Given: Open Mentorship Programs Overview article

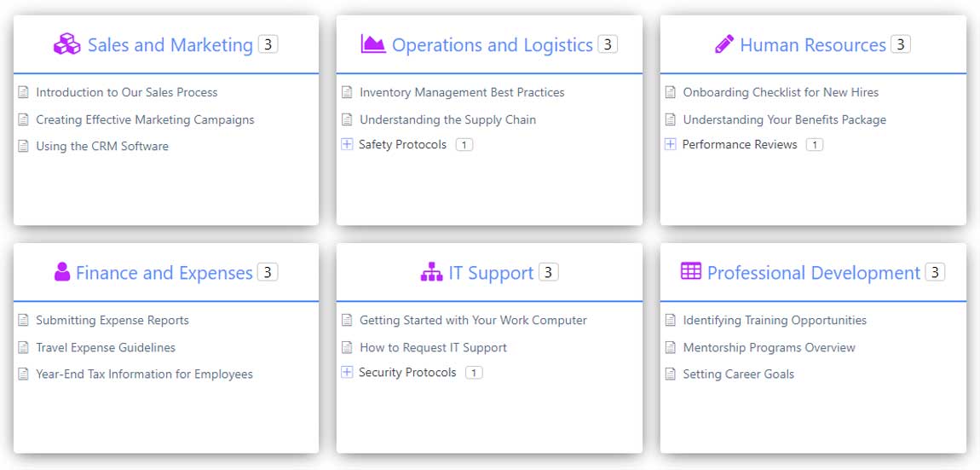Looking at the screenshot, I should pyautogui.click(x=769, y=347).
